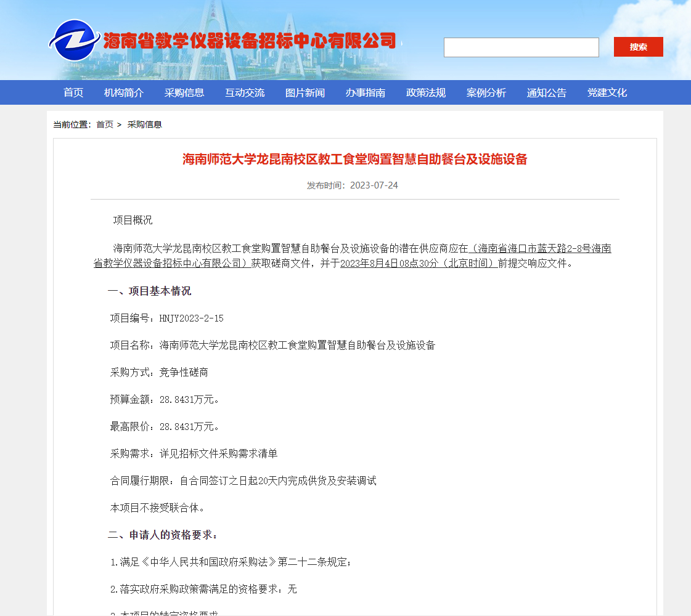Click the red article title heading
Viewport: 691px width, 616px height.
[355, 159]
